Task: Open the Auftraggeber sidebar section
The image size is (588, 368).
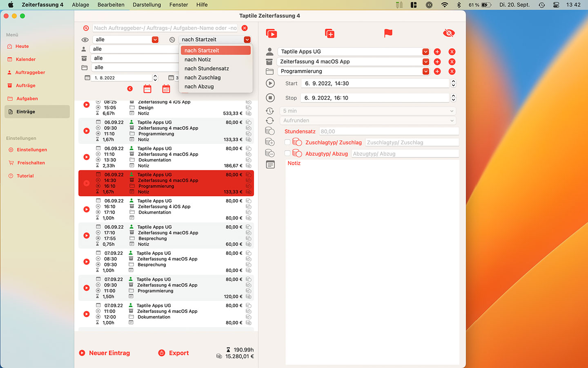Action: tap(30, 73)
